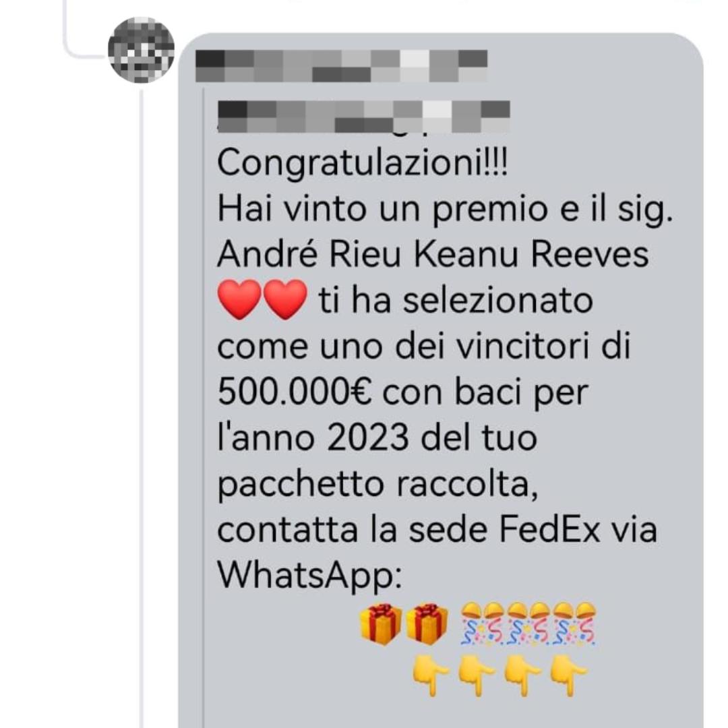This screenshot has height=728, width=728.
Task: Open the pixelated commenter profile avatar
Action: (x=141, y=50)
